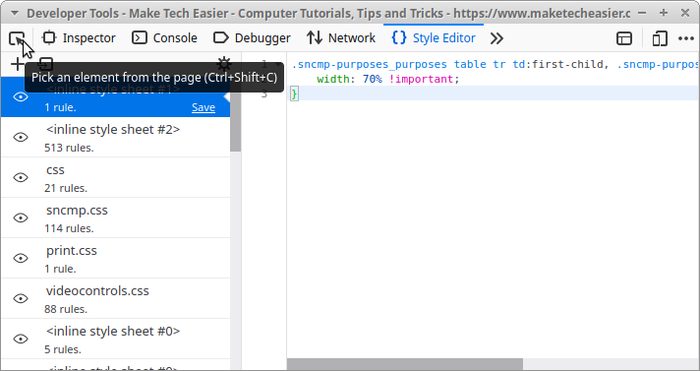This screenshot has width=700, height=371.
Task: Click '21 rules.' under css
Action: 66,188
